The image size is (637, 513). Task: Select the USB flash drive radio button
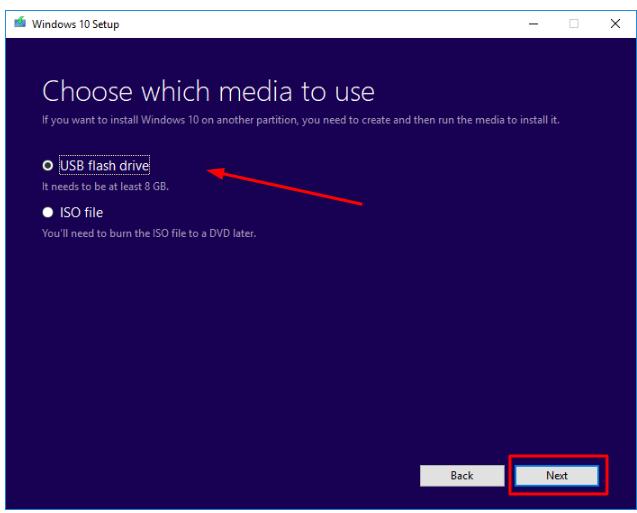[47, 166]
